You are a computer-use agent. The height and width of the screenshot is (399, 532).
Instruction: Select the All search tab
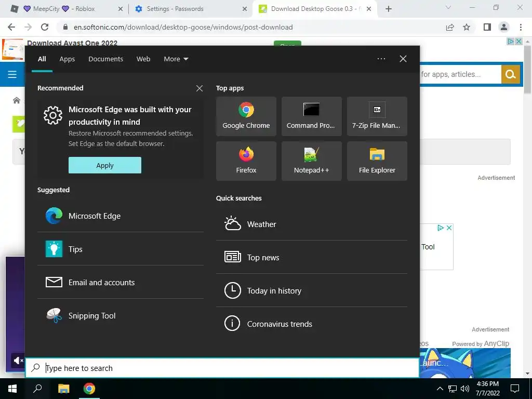click(x=42, y=59)
